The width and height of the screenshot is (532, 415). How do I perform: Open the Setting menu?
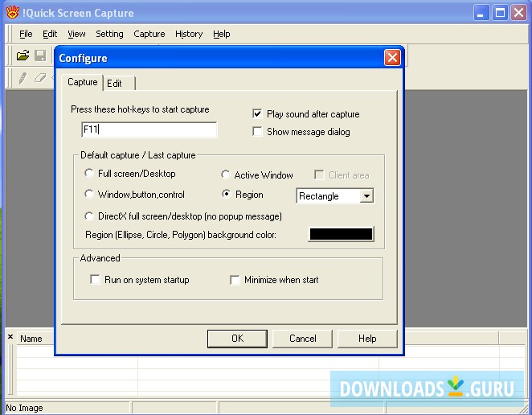pyautogui.click(x=109, y=34)
